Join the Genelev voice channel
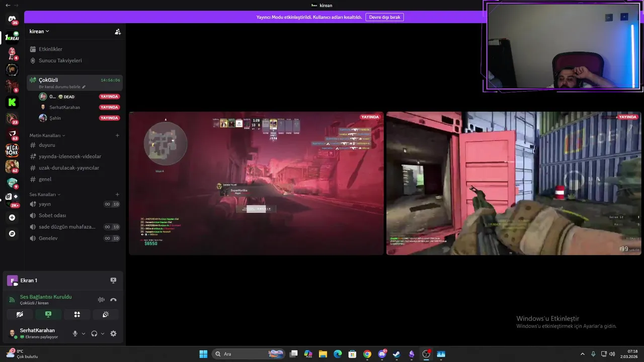 pos(74,238)
